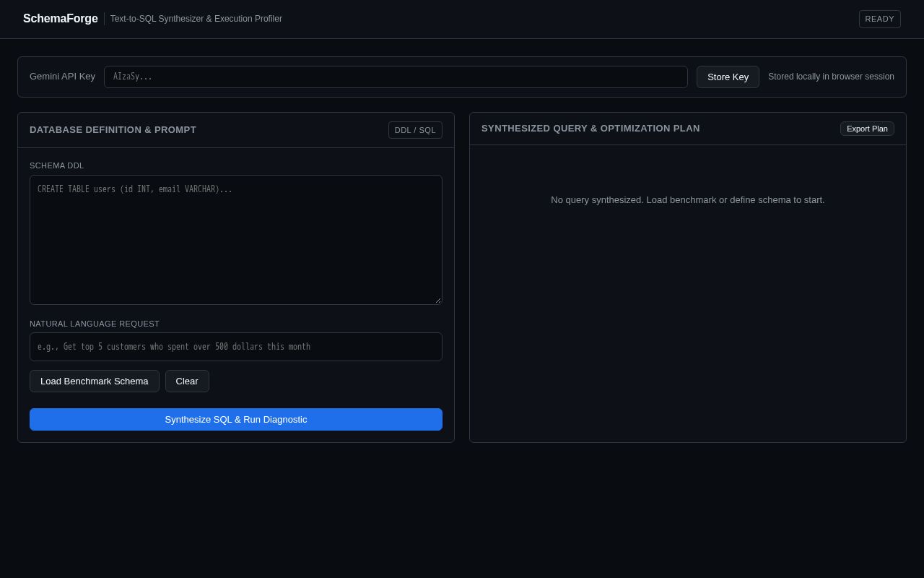Click the 'Text-to-SQL Synthesizer & Execution Profiler' subtitle
Viewport: 924px width, 578px height.
click(196, 19)
